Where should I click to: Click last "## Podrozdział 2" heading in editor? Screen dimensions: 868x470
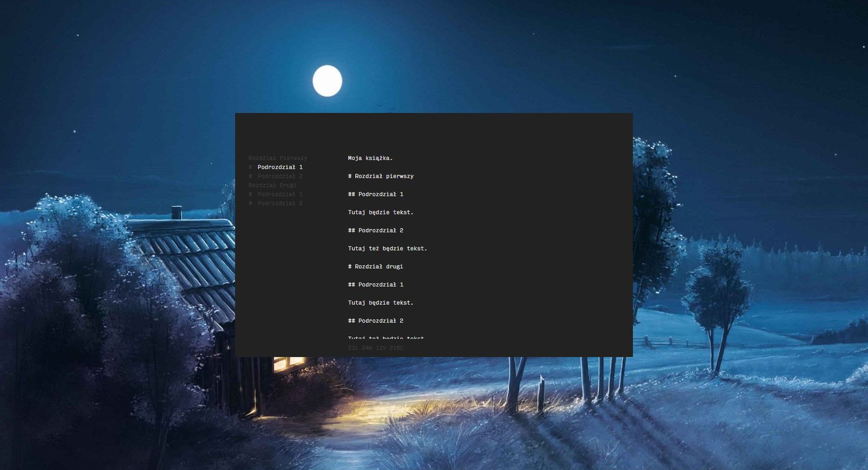[x=376, y=321]
